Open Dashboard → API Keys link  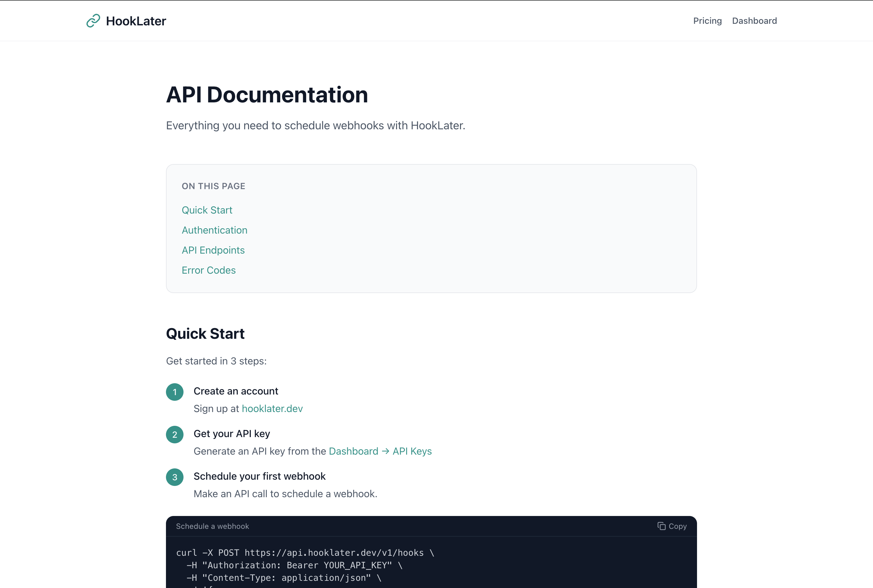click(380, 451)
